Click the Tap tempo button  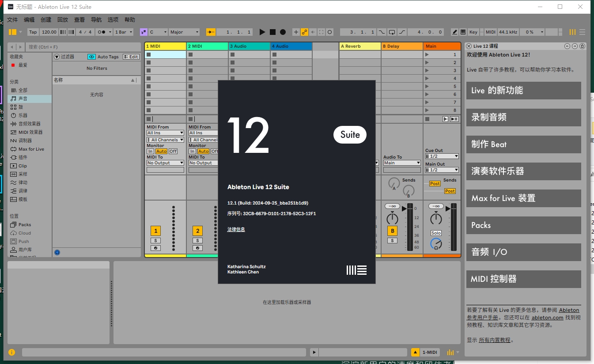[33, 32]
